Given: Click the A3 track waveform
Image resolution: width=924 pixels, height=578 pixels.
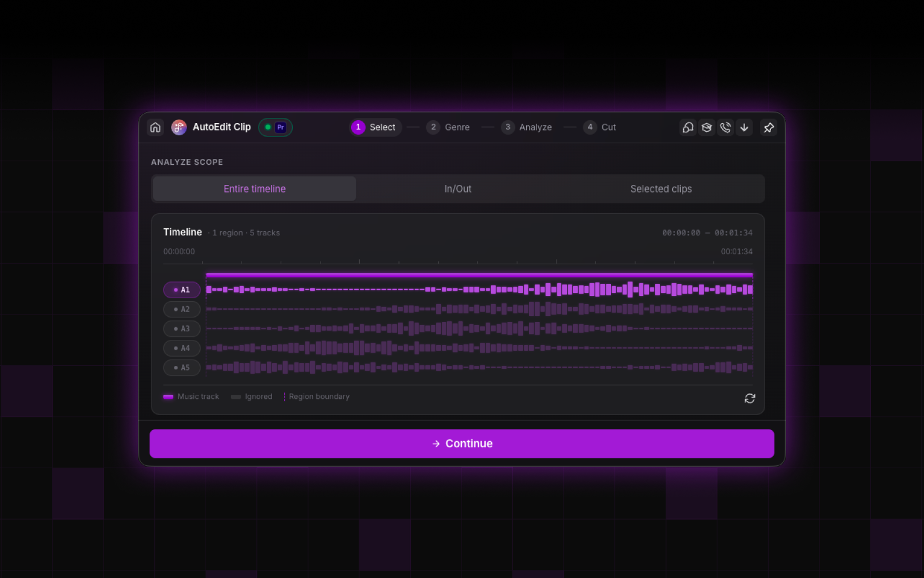Looking at the screenshot, I should tap(479, 329).
